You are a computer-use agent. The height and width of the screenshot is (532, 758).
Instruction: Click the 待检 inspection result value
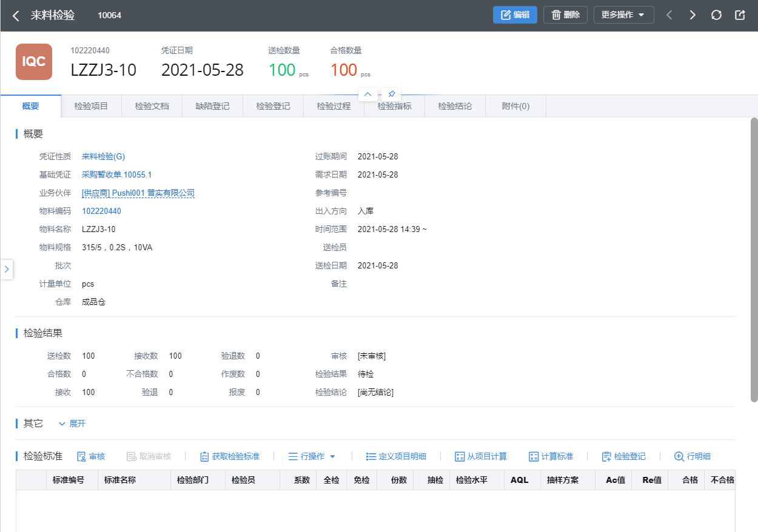point(366,374)
